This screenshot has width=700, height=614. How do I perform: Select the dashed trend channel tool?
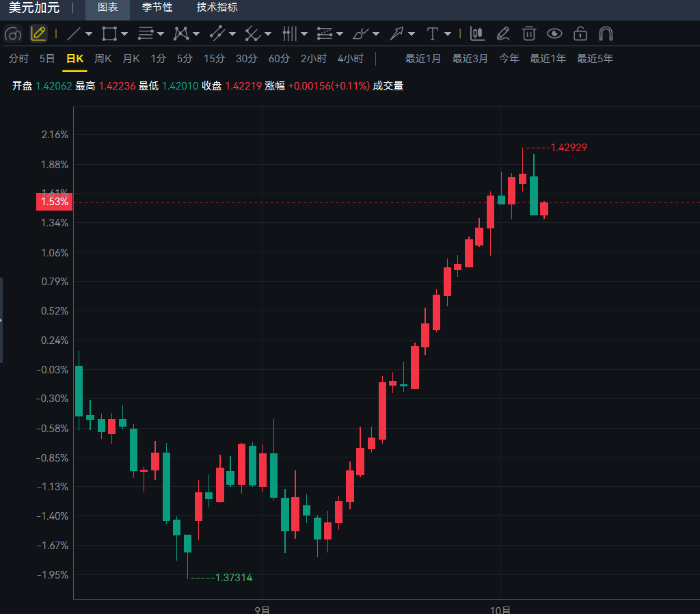point(217,34)
